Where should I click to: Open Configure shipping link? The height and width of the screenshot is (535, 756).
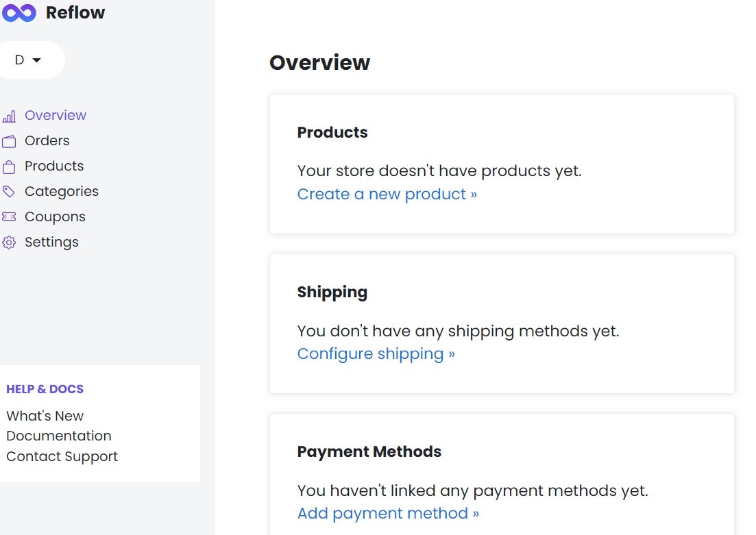pos(375,354)
